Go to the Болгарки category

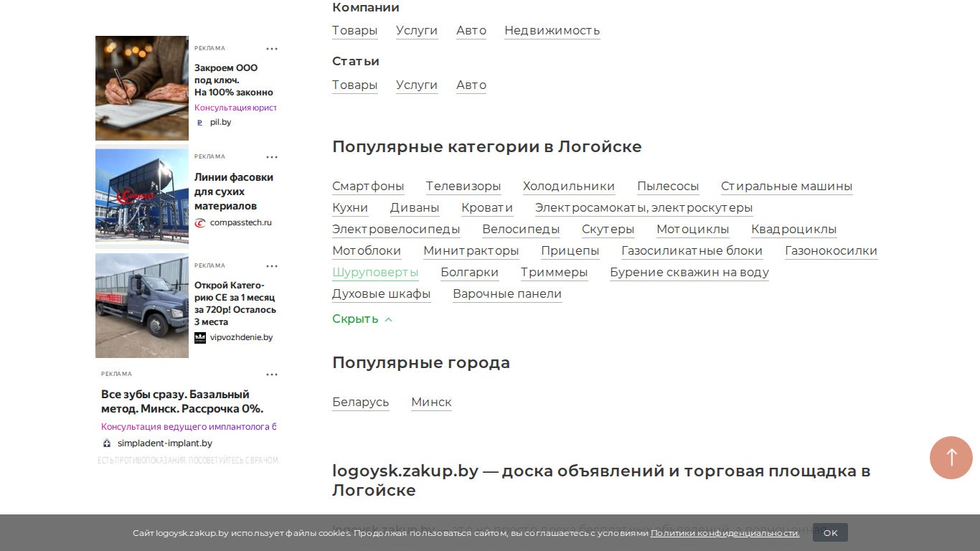pyautogui.click(x=470, y=273)
